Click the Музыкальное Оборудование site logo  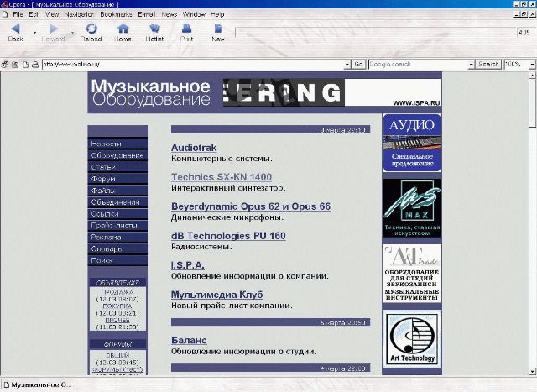[151, 93]
